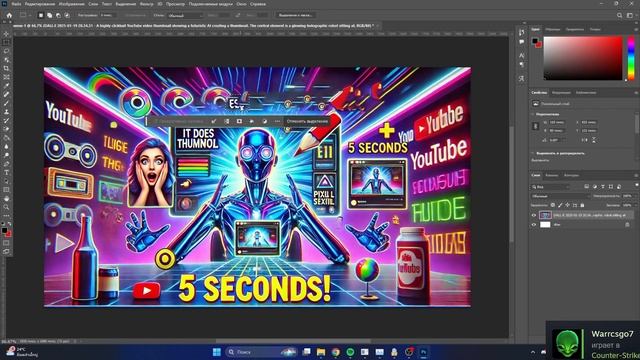Click the foreground color swatch in Color panel
This screenshot has width=640, height=360.
point(535,41)
